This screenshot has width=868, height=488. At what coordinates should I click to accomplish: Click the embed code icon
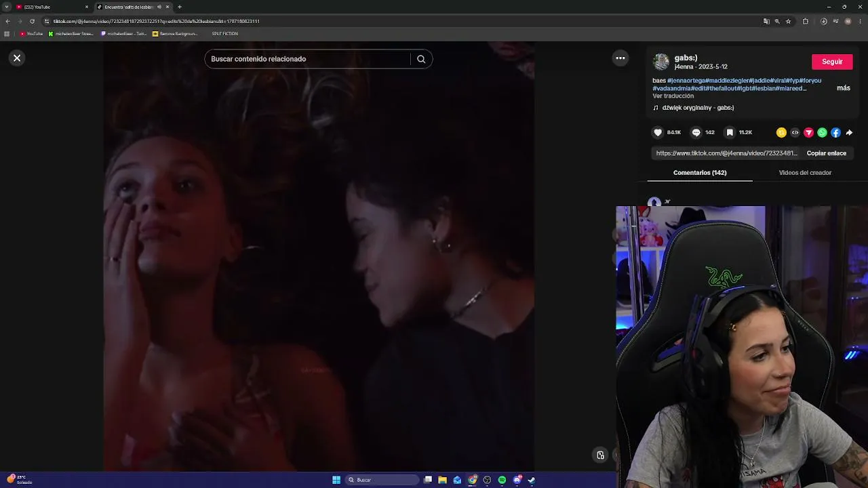click(795, 133)
